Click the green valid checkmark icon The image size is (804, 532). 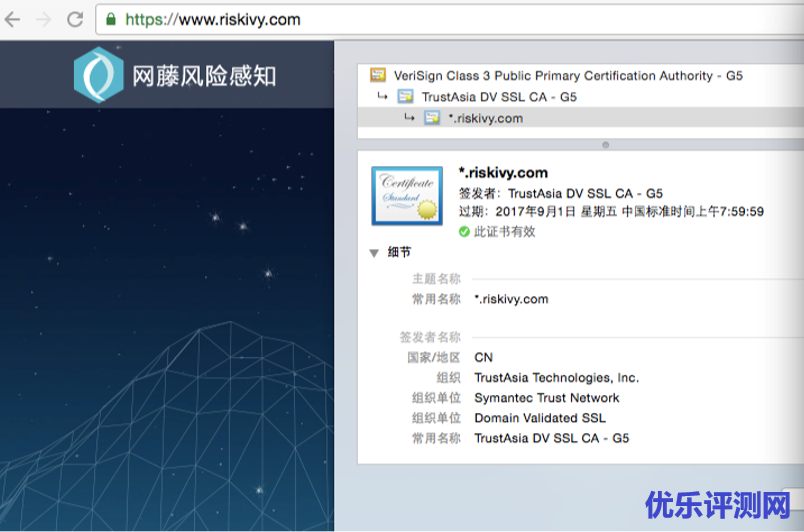coord(464,232)
